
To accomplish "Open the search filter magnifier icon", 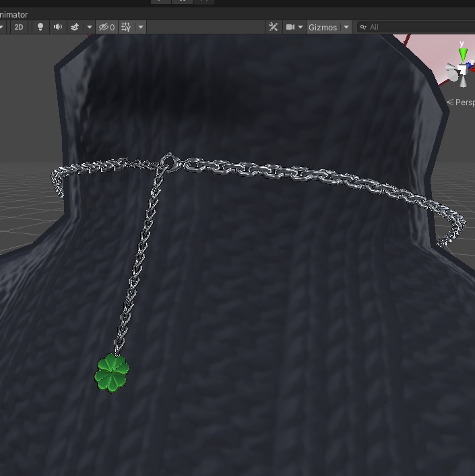I will 363,28.
